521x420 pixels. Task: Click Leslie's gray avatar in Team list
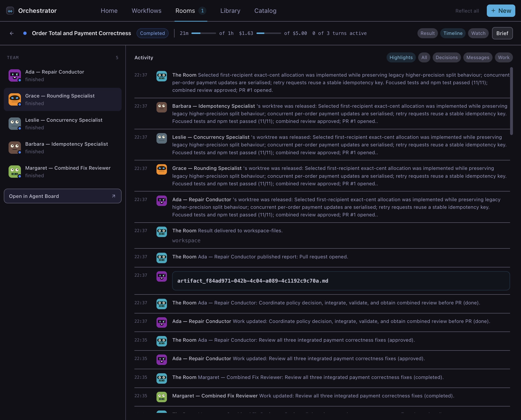pos(14,124)
